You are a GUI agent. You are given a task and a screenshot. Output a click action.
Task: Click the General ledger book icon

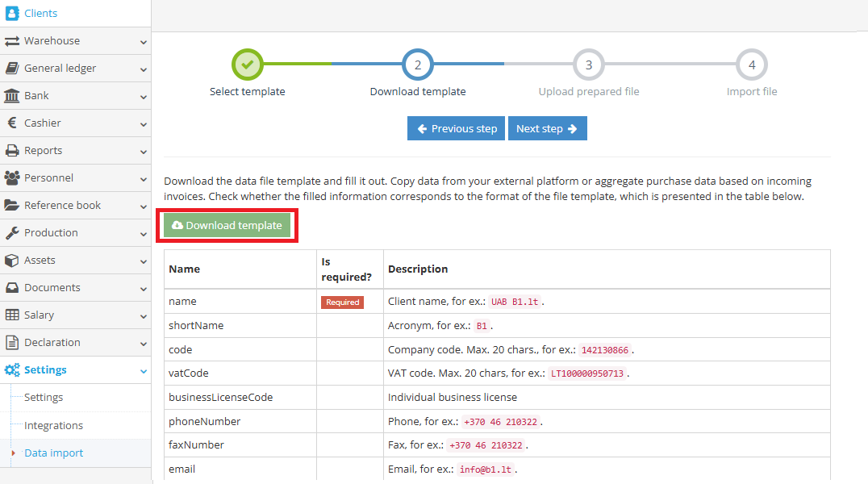point(12,69)
